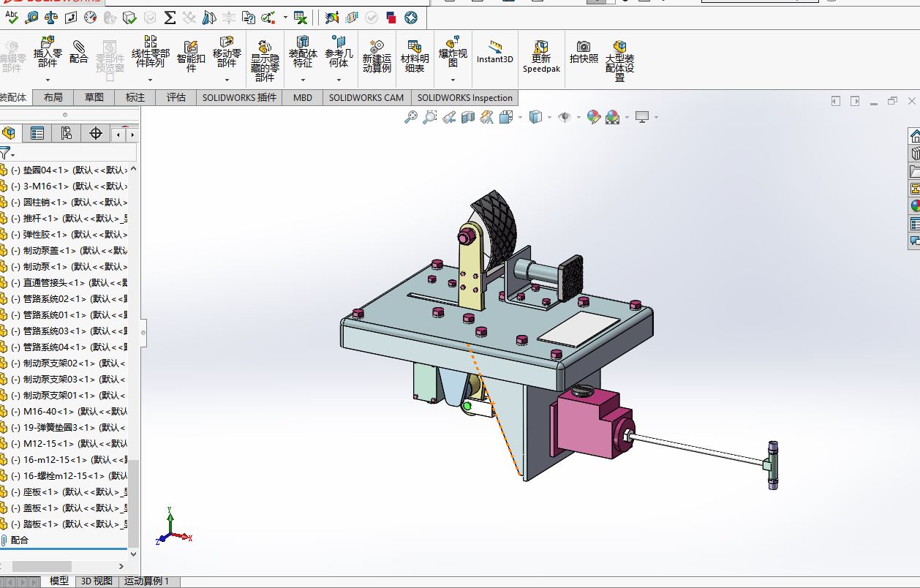Viewport: 920px width, 588px height.
Task: Click the 拍快照 (Take Snapshot) camera icon
Action: coord(584,51)
